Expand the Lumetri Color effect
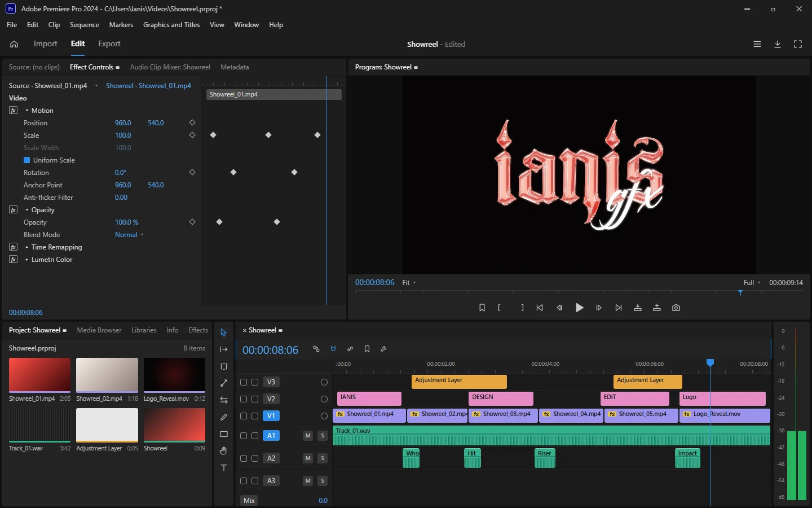The width and height of the screenshot is (812, 508). [x=27, y=260]
